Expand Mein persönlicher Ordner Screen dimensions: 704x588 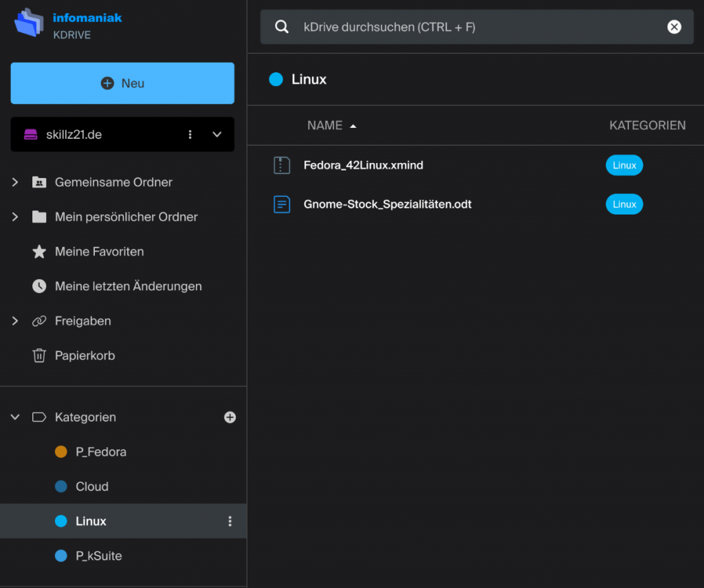coord(15,217)
